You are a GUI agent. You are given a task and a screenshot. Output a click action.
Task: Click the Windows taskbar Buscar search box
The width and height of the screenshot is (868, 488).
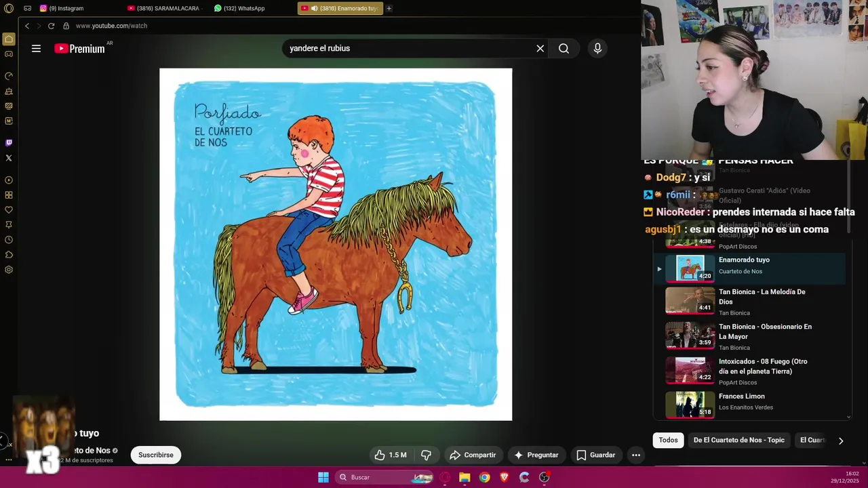(384, 477)
